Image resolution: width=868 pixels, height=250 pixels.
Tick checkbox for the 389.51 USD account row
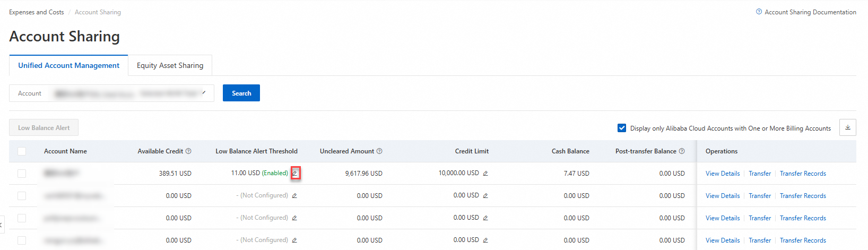tap(22, 174)
